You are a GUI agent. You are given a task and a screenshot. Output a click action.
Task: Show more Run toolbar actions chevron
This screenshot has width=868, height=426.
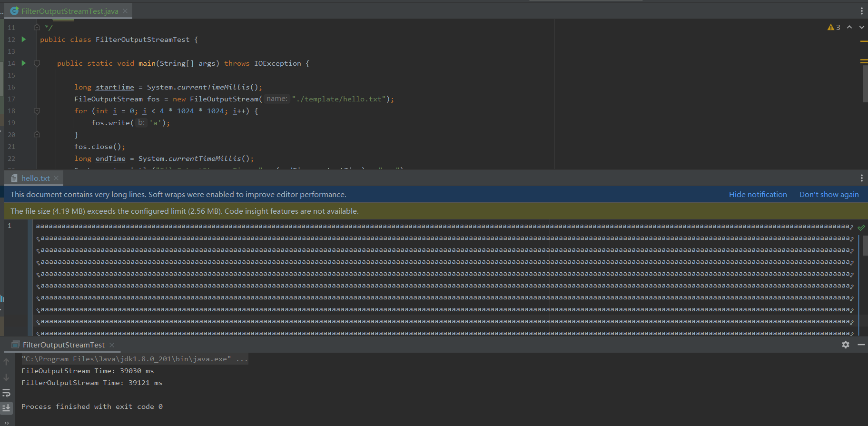(x=6, y=423)
